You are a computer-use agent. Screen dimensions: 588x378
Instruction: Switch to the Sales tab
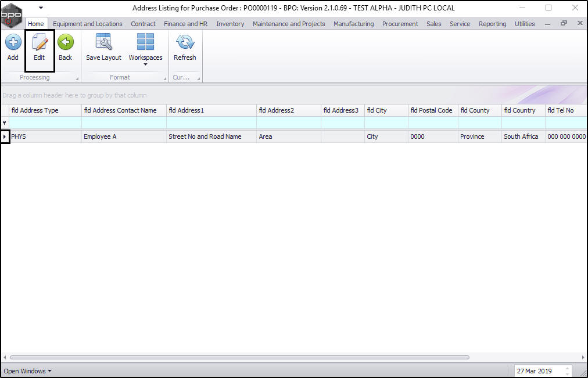point(434,24)
